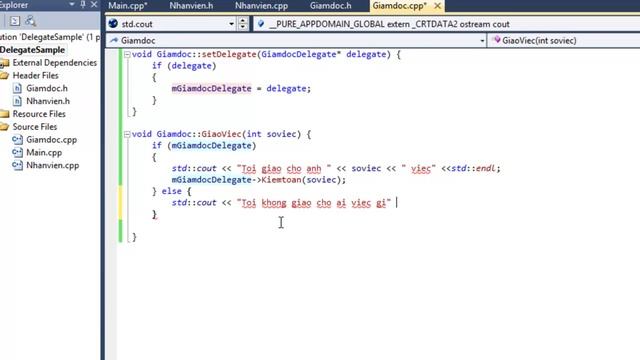Open Giamdoc.h in Solution Explorer
Image resolution: width=640 pixels, height=360 pixels.
(47, 88)
